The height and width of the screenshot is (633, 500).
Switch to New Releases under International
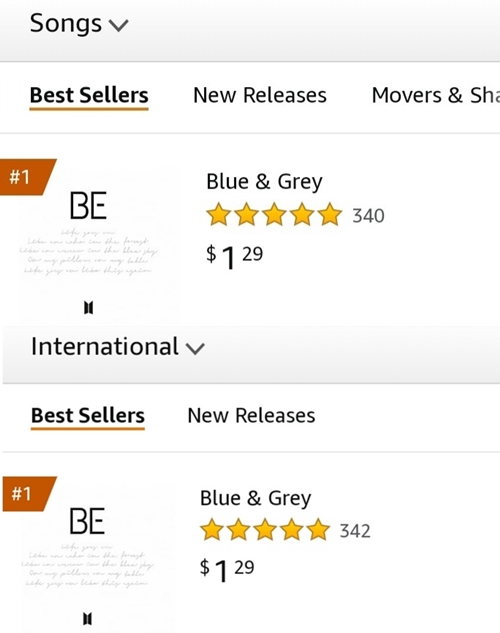(251, 416)
